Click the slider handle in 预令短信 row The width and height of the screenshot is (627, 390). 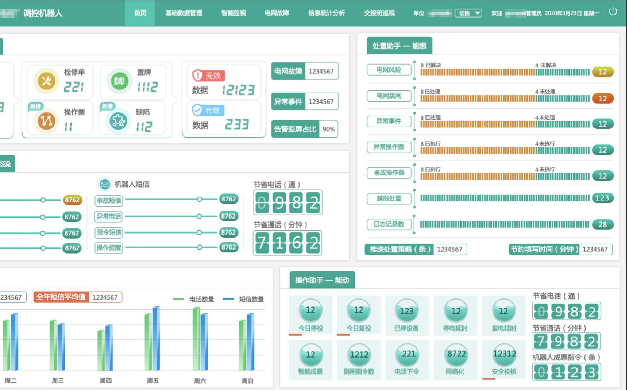tap(199, 232)
